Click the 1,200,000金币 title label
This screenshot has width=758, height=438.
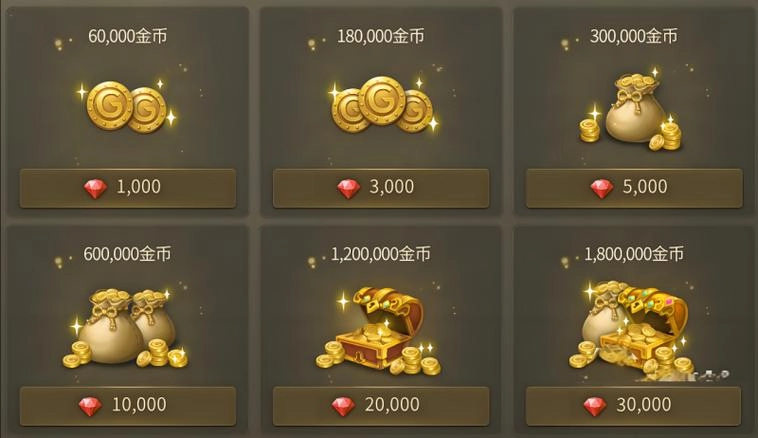coord(380,254)
